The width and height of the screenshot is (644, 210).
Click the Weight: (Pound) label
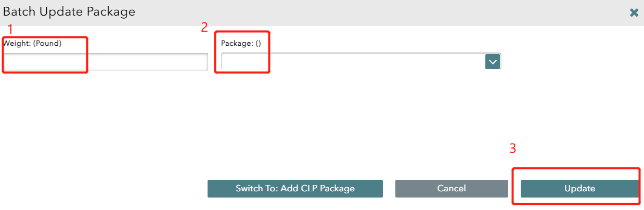33,44
